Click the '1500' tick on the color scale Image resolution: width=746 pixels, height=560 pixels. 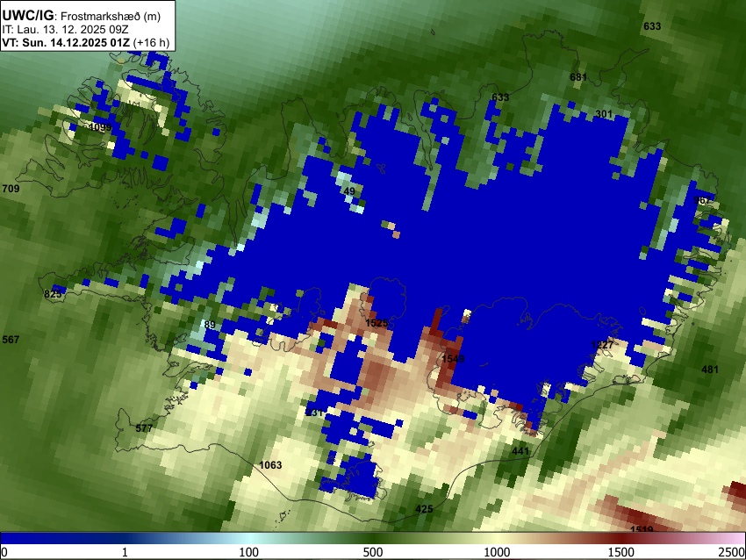click(621, 552)
